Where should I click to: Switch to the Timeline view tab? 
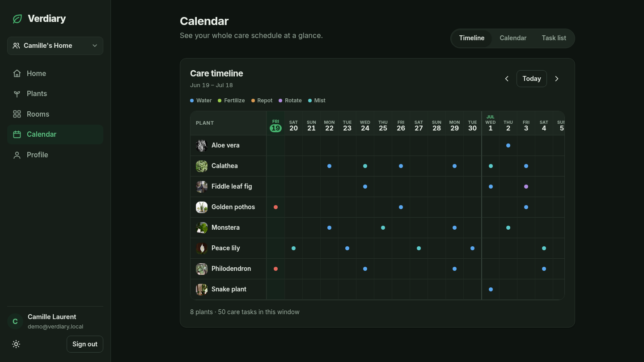click(x=472, y=38)
